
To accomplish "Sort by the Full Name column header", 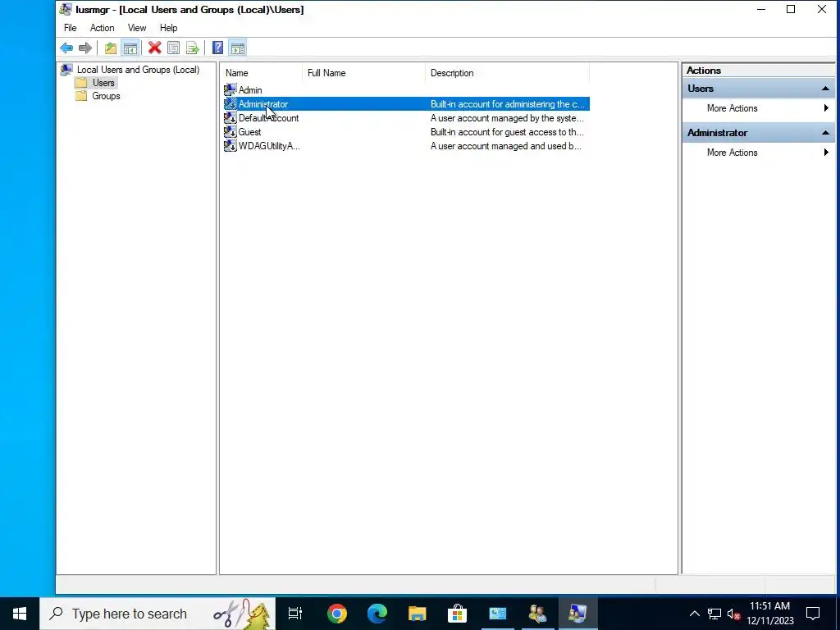I will coord(364,73).
